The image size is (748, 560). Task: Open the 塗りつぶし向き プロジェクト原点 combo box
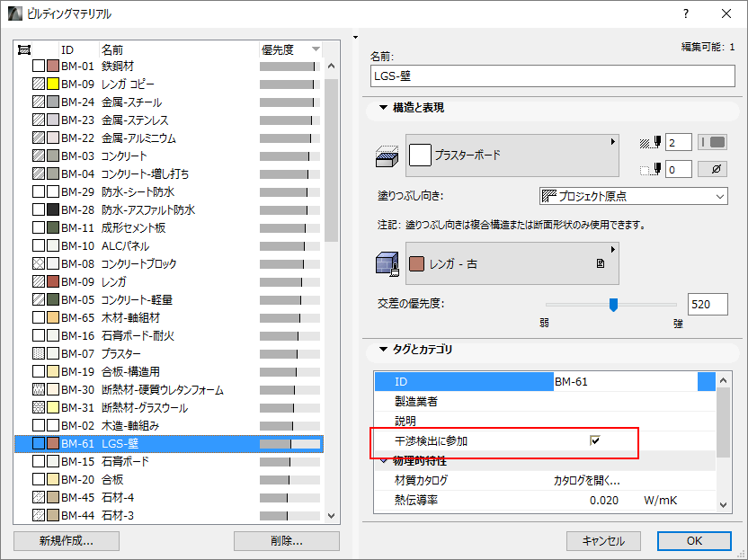[x=634, y=196]
